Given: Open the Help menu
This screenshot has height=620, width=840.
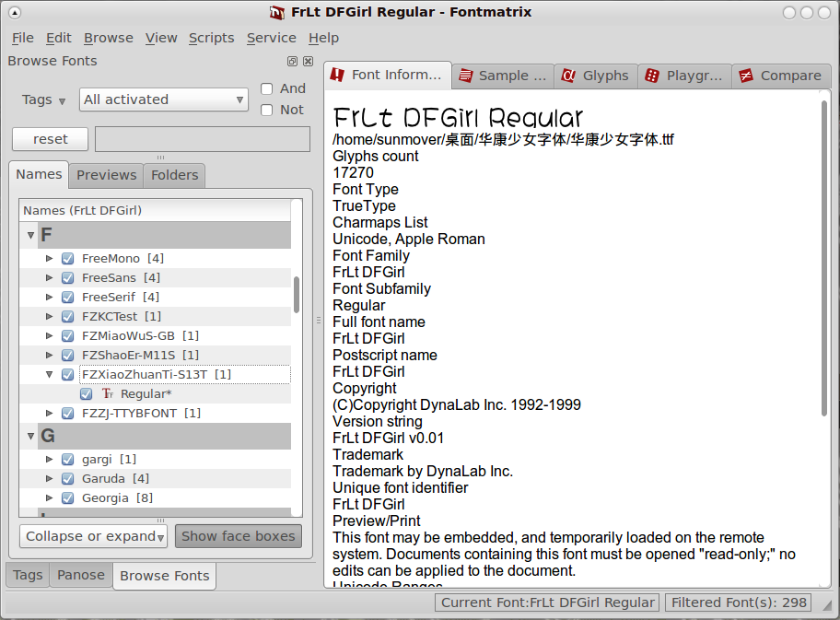Looking at the screenshot, I should [x=323, y=38].
